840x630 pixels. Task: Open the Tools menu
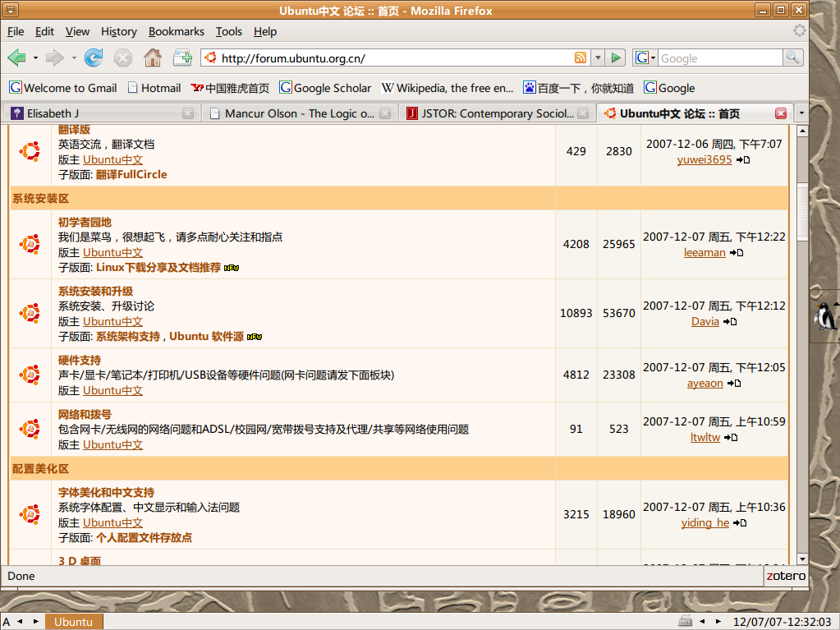[x=229, y=31]
